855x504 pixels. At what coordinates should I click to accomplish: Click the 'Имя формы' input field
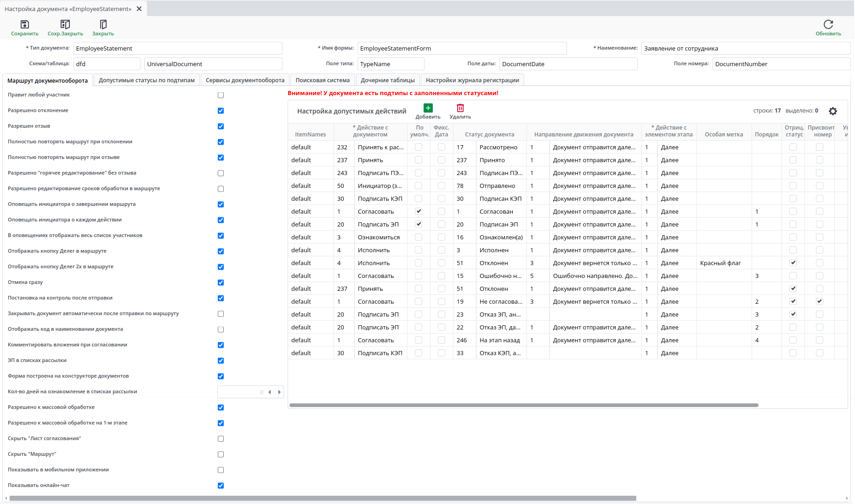pyautogui.click(x=462, y=48)
